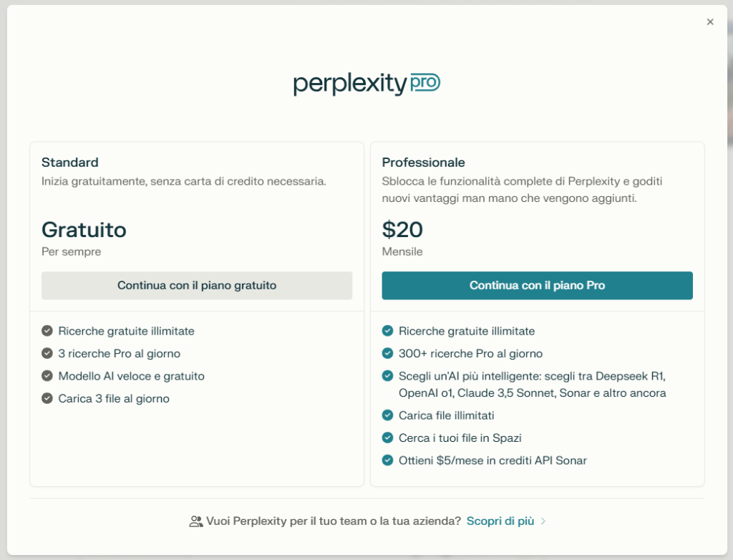This screenshot has height=560, width=733.
Task: Click the chevron after 'Scopri di più'
Action: point(543,521)
